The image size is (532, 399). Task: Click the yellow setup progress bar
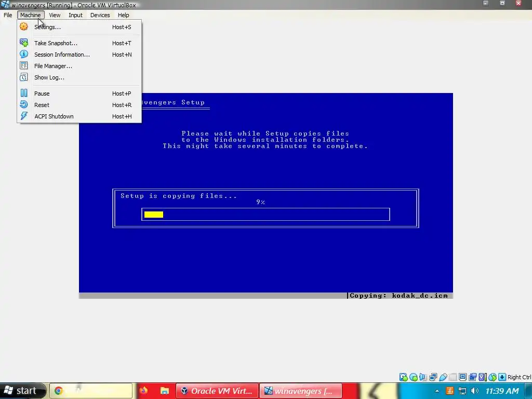coord(154,215)
